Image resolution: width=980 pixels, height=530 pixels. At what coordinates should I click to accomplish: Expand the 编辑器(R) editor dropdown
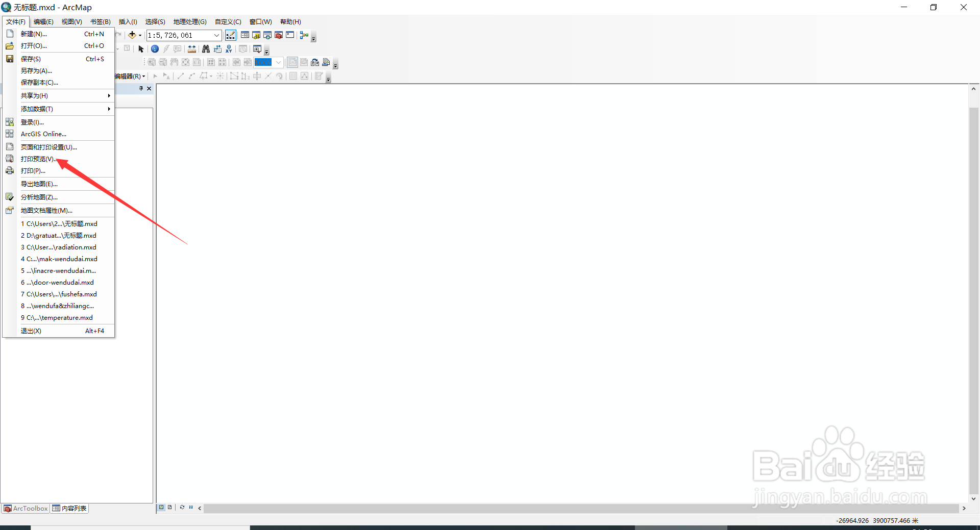pos(143,76)
